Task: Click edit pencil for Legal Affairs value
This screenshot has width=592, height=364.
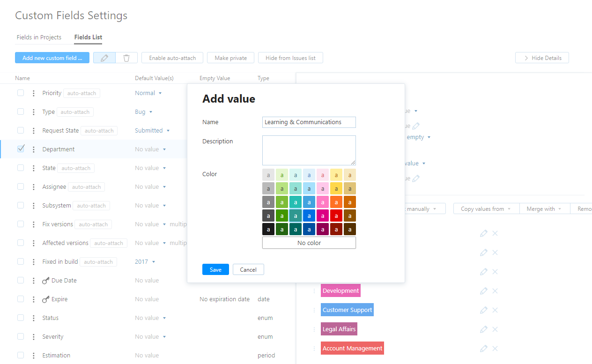Action: coord(484,329)
